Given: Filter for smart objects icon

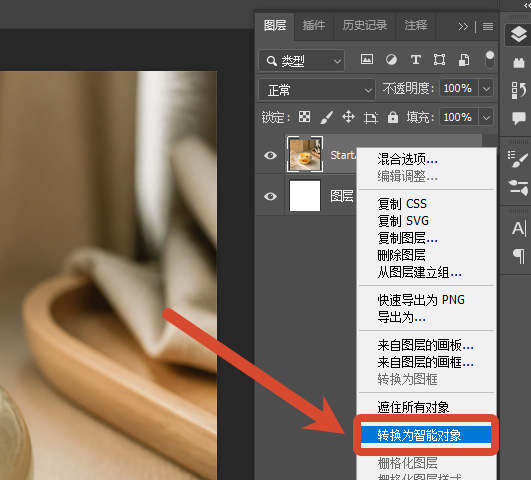Looking at the screenshot, I should point(464,60).
